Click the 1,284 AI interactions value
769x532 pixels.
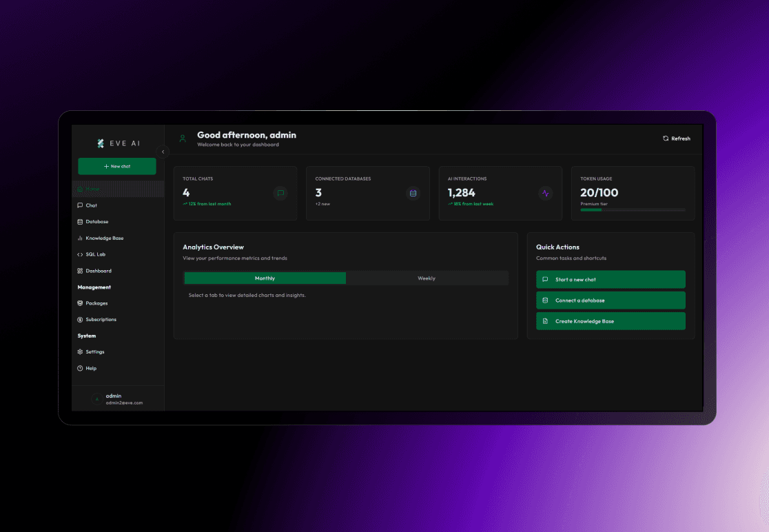[x=462, y=193]
